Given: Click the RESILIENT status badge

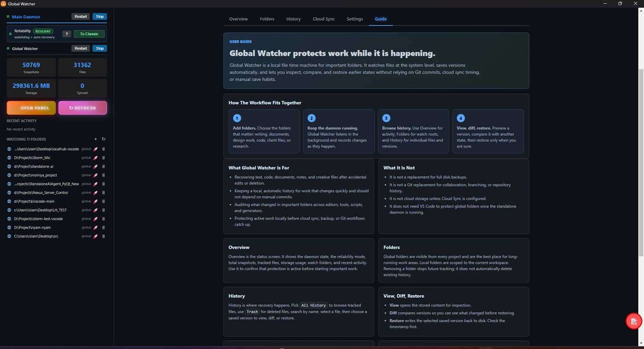Looking at the screenshot, I should [x=43, y=31].
